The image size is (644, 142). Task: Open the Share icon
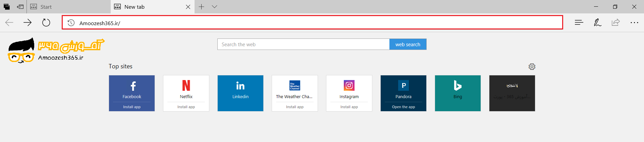pyautogui.click(x=615, y=22)
